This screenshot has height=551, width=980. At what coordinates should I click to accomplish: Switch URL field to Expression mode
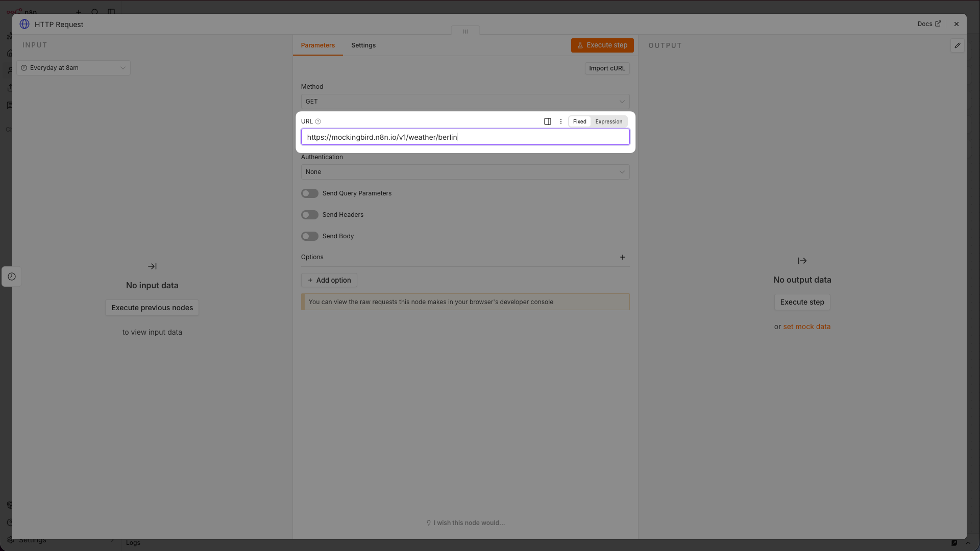point(608,121)
